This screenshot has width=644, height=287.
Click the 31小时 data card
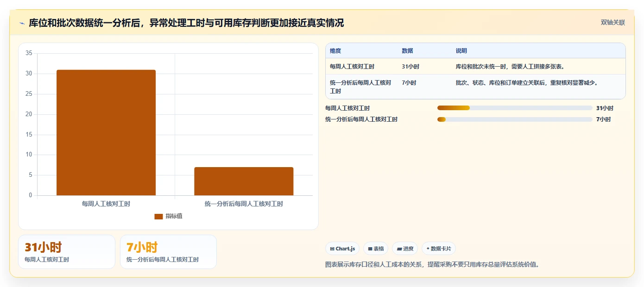click(67, 252)
